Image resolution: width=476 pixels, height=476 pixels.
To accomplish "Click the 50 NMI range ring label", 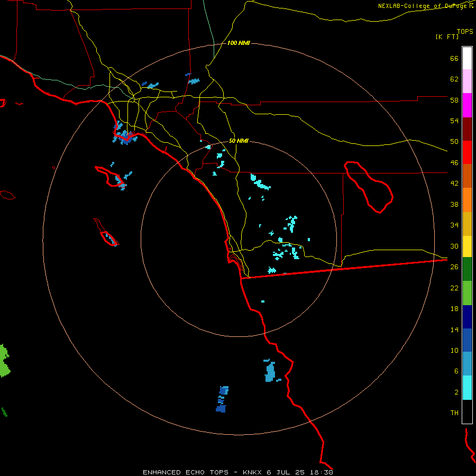I will point(239,141).
